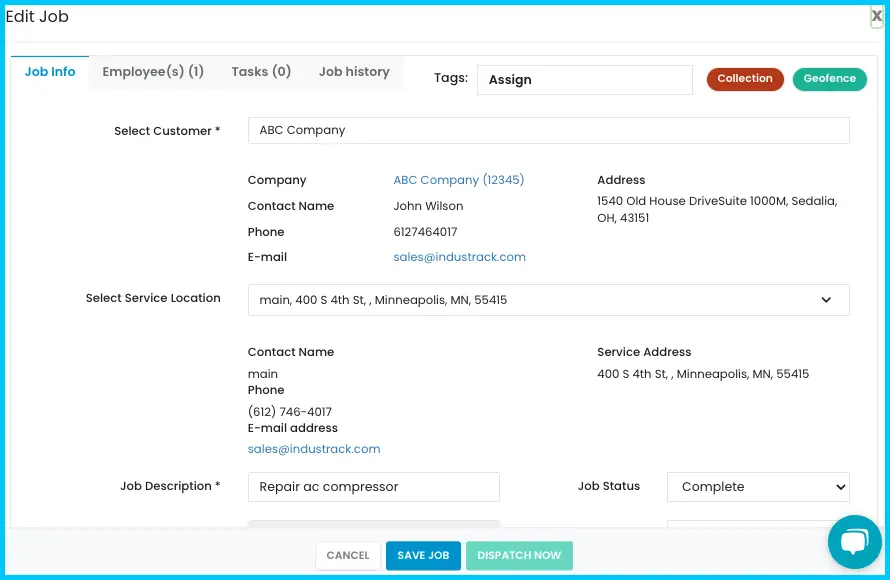Image resolution: width=890 pixels, height=580 pixels.
Task: View the Job history tab
Action: tap(354, 72)
